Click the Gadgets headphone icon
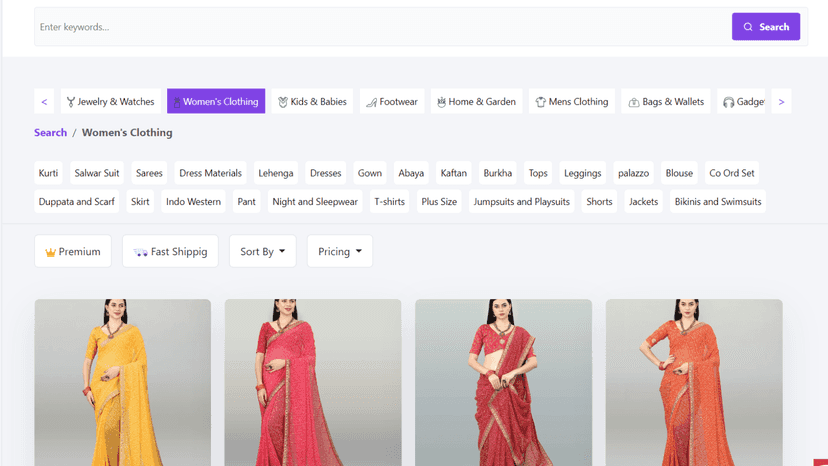The height and width of the screenshot is (466, 828). coord(729,102)
